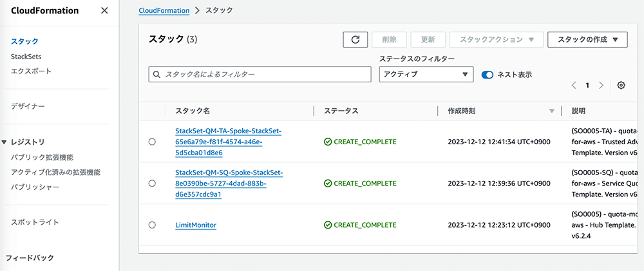Screen dimensions: 644x271
Task: Click the 削除 delete button
Action: [x=389, y=40]
